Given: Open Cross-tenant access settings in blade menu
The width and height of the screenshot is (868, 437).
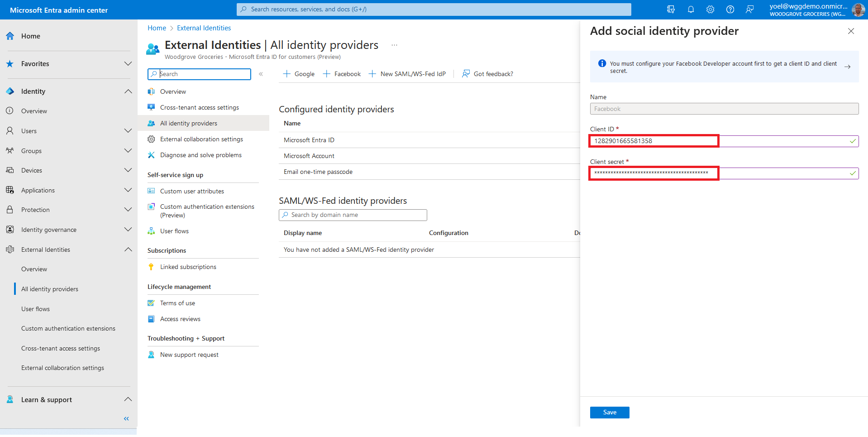Looking at the screenshot, I should tap(199, 107).
